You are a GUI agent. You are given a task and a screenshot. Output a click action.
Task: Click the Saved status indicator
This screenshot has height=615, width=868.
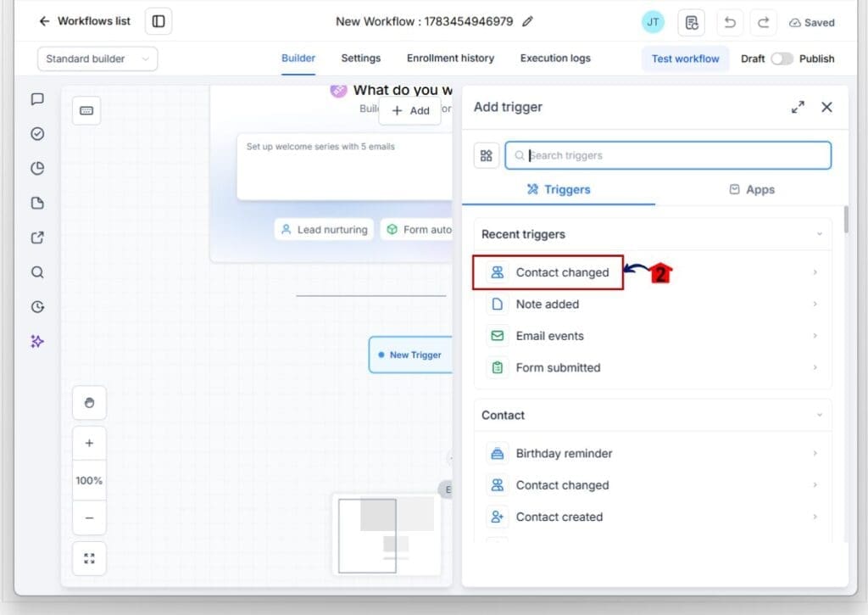pos(812,23)
